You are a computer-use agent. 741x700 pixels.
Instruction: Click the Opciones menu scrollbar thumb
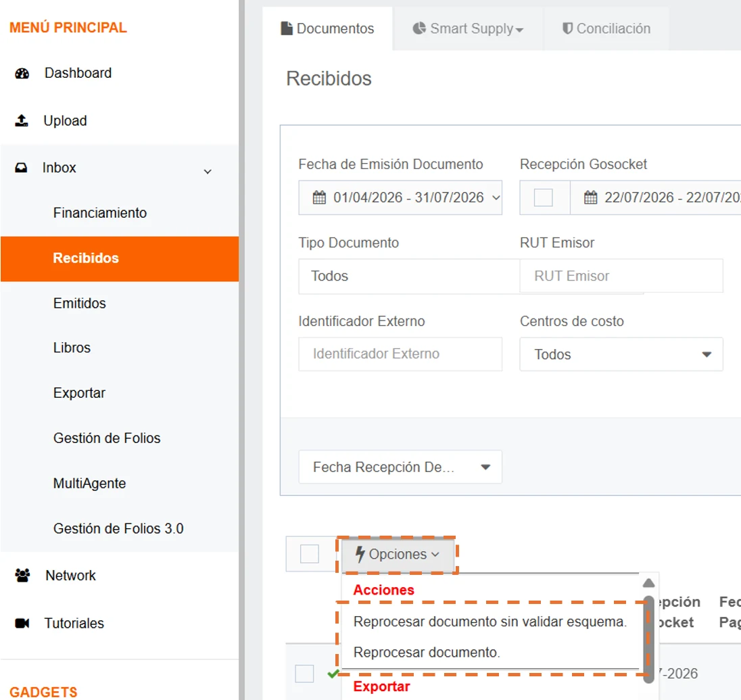pos(649,639)
